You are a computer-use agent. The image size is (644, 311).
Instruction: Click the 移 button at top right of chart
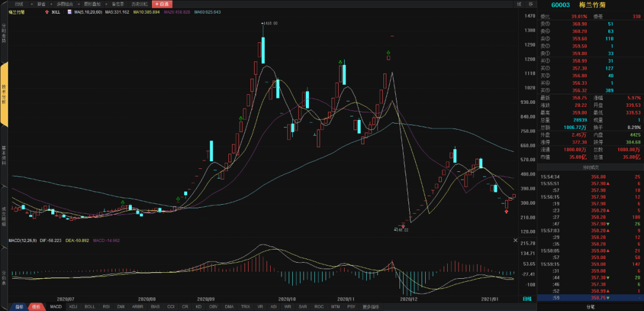pos(531,4)
